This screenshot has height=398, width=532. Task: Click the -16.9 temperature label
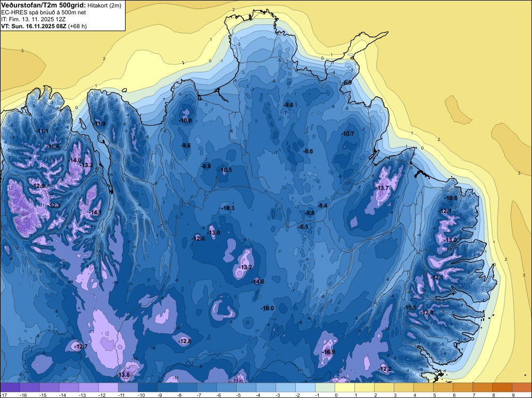coord(328,352)
